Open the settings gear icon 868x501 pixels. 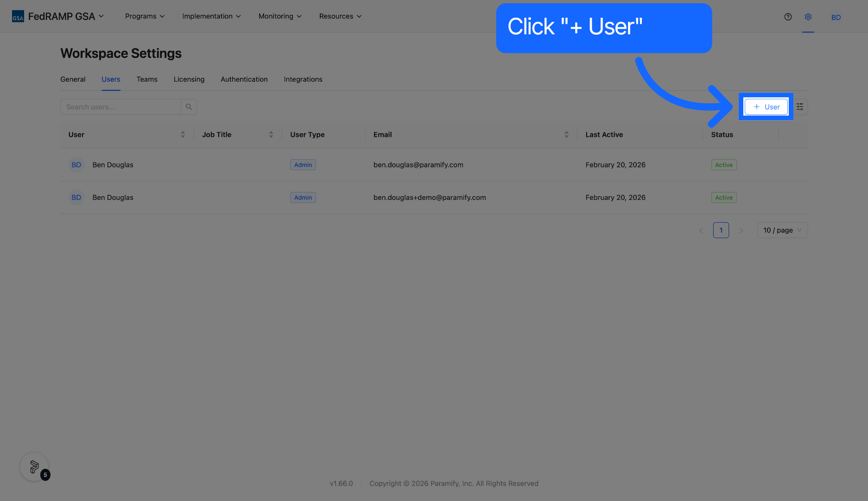808,17
